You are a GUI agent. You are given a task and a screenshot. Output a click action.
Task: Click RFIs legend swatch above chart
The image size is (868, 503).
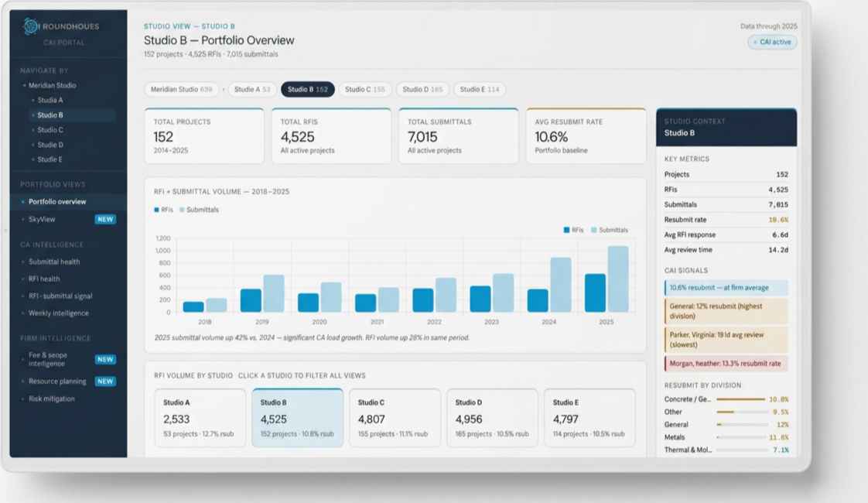pyautogui.click(x=157, y=210)
